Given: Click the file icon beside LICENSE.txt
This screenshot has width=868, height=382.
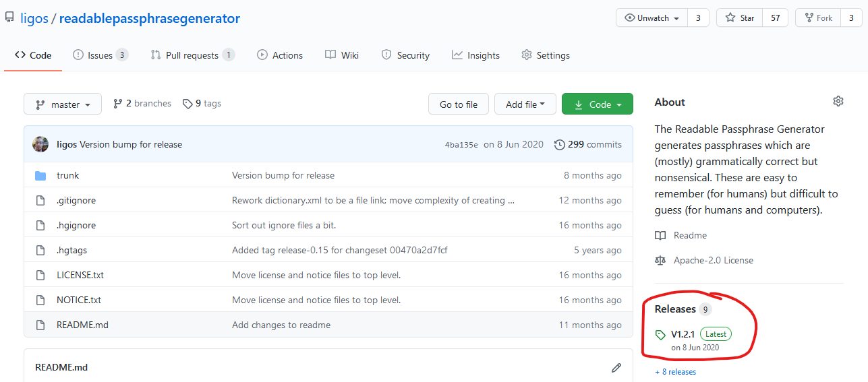Looking at the screenshot, I should point(40,275).
